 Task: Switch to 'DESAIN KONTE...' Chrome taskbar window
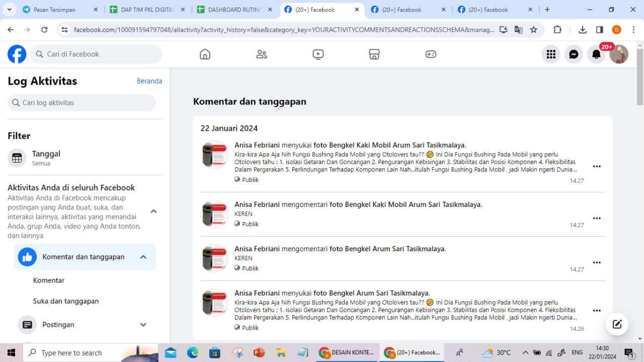(x=348, y=352)
